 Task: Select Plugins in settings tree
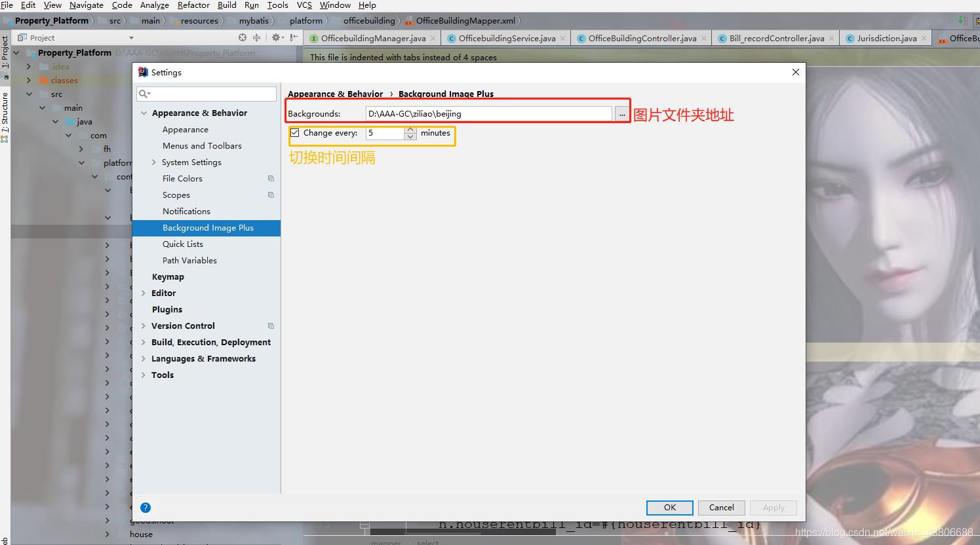[x=167, y=310]
